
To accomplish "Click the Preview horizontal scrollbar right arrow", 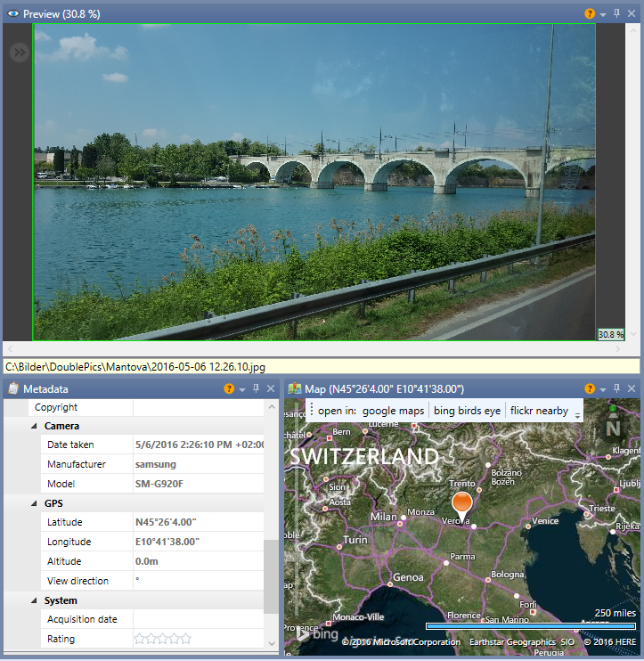I will click(618, 348).
